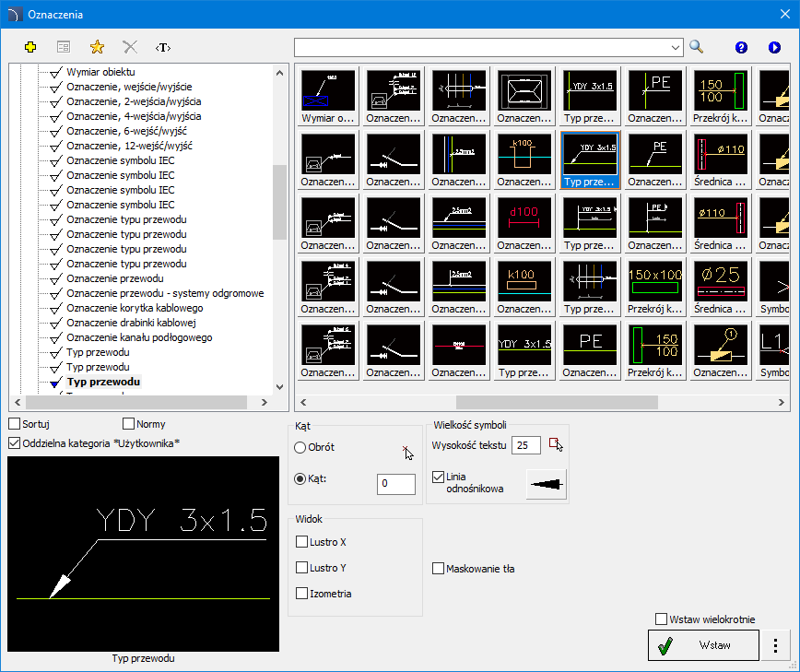Open the three-dots menu beside Wstaw

tap(776, 645)
